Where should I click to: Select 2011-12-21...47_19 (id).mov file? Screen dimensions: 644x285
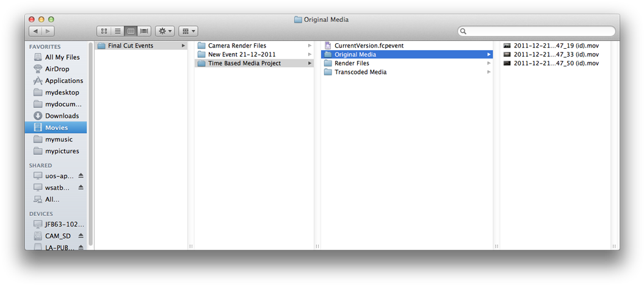[x=555, y=46]
